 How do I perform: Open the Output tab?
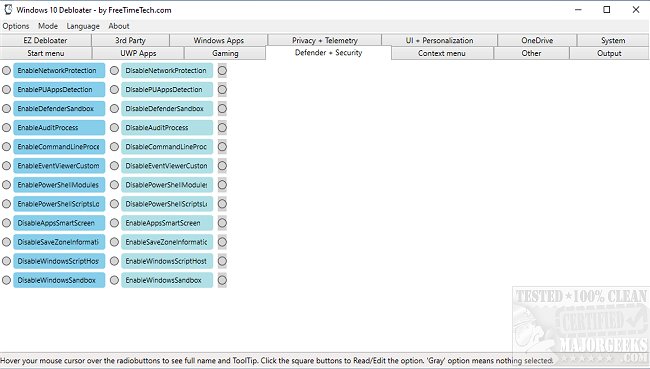click(x=609, y=53)
